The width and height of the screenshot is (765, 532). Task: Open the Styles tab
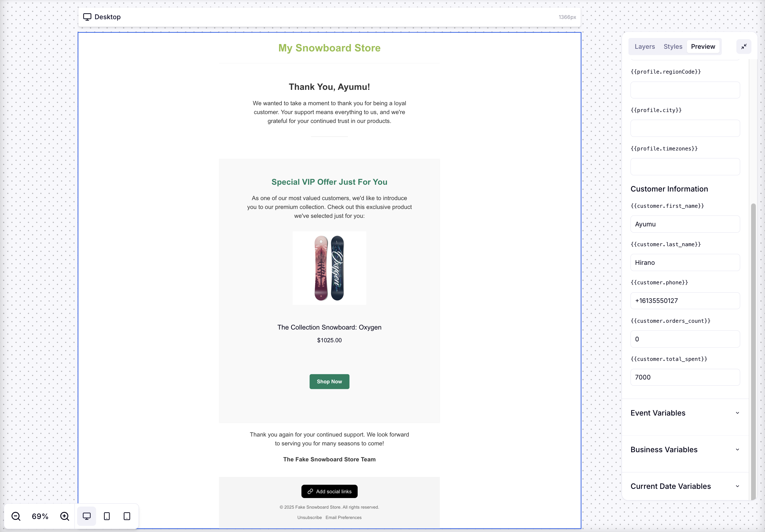(x=673, y=46)
